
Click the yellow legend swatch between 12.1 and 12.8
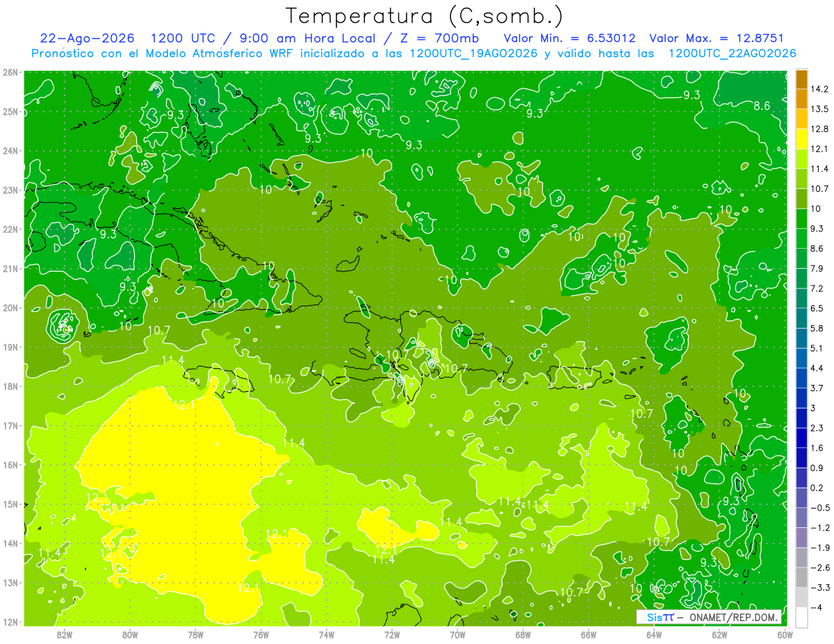tap(801, 138)
